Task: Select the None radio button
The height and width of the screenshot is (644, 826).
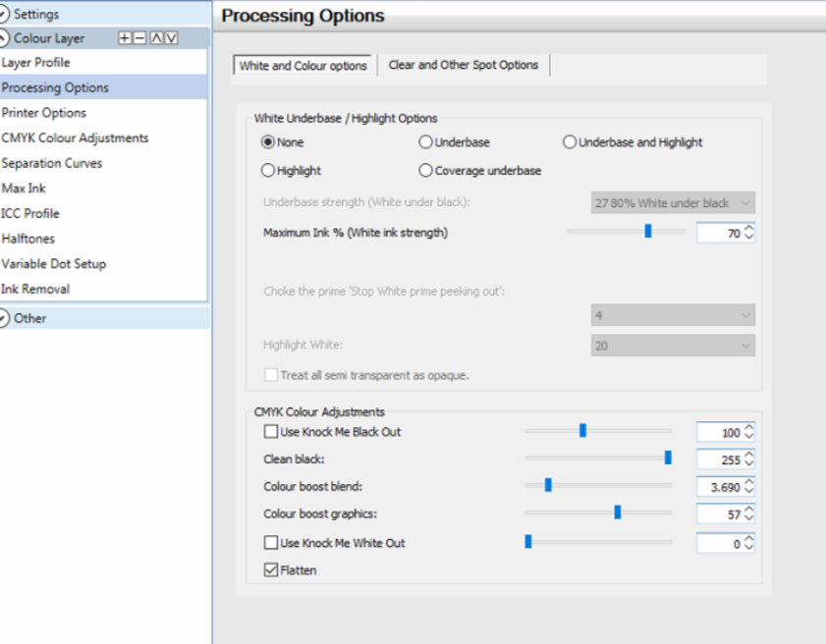Action: (x=268, y=142)
